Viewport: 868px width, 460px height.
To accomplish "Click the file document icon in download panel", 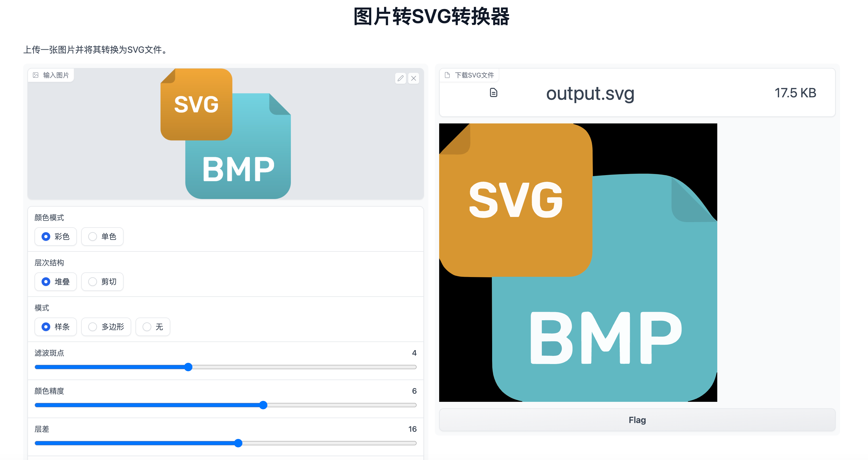I will 493,93.
